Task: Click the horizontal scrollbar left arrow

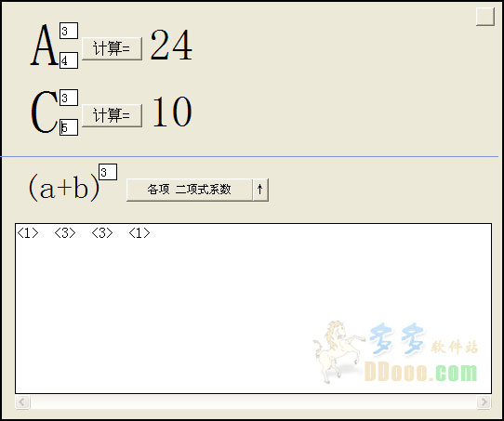Action: click(x=22, y=401)
